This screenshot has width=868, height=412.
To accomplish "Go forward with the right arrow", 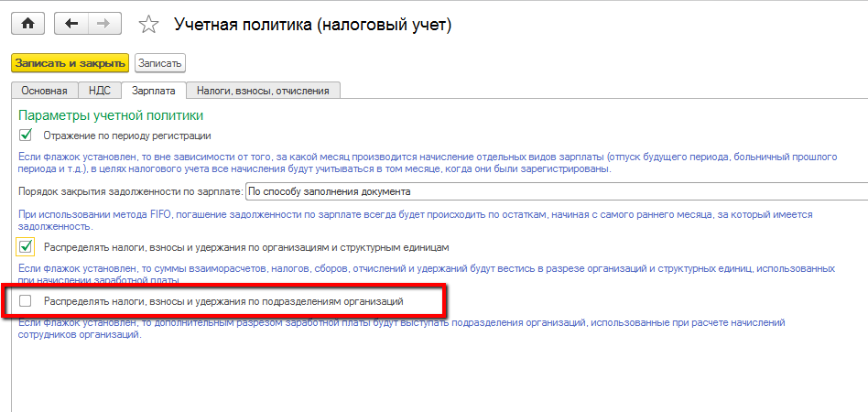I will point(103,25).
